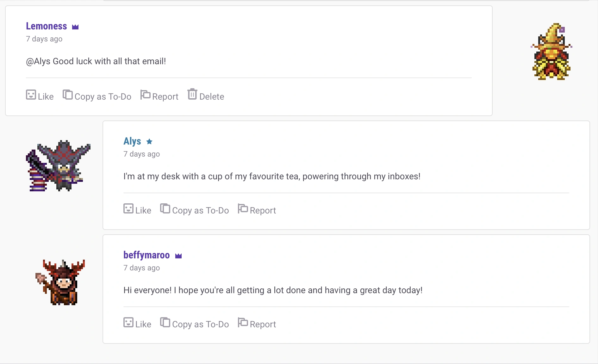Click the crown badge next to Lemoness
Image resolution: width=598 pixels, height=364 pixels.
point(75,27)
